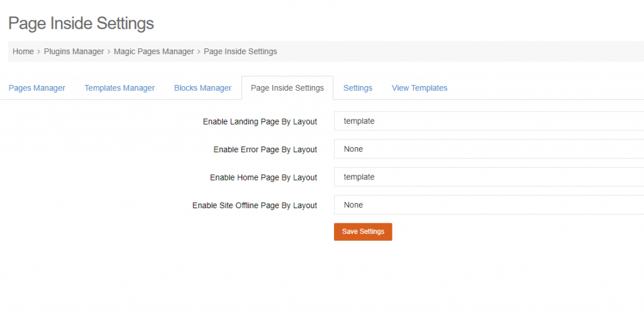Click the Enable Home Page By Layout label
644x312 pixels.
click(x=264, y=178)
